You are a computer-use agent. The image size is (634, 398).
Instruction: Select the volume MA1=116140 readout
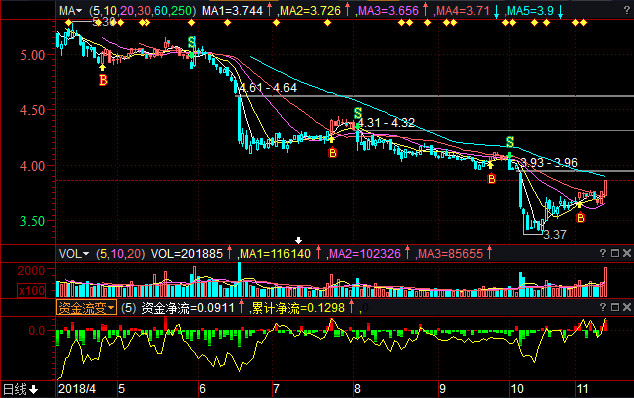click(275, 254)
